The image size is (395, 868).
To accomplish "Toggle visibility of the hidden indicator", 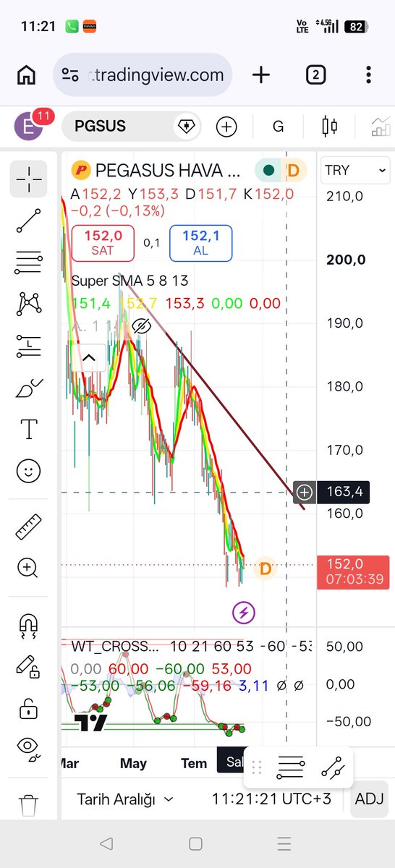I will point(142,327).
